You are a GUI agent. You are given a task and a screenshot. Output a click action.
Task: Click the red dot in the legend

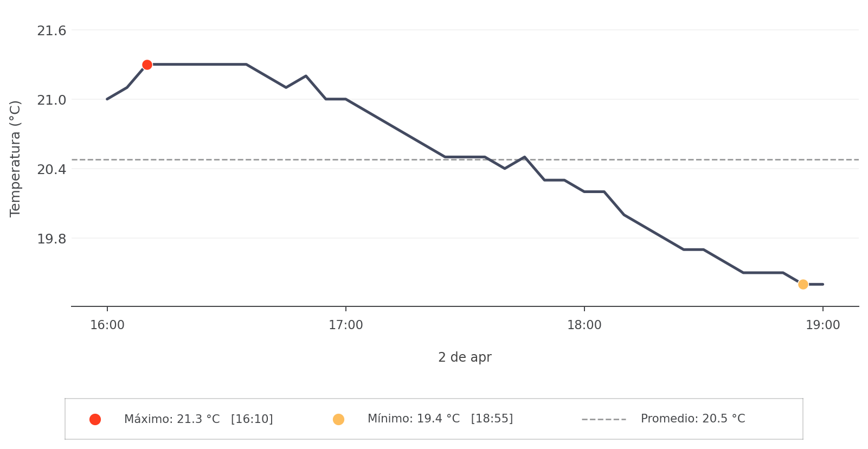tap(95, 419)
